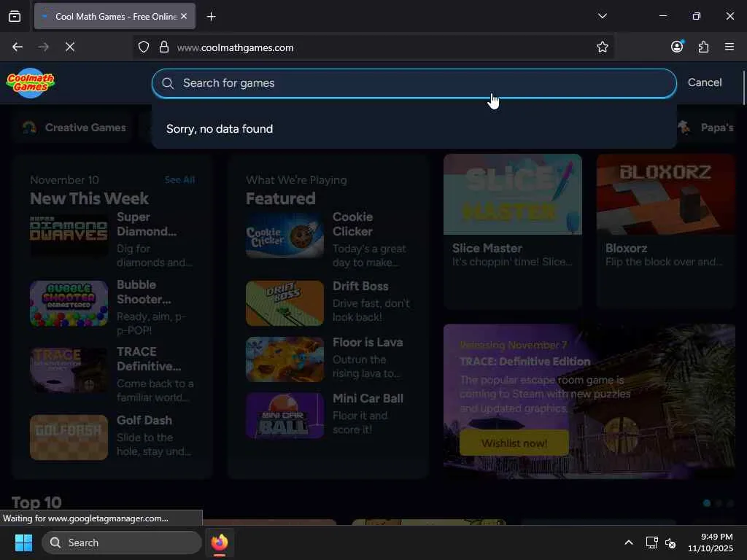Open a new browser tab

point(211,17)
